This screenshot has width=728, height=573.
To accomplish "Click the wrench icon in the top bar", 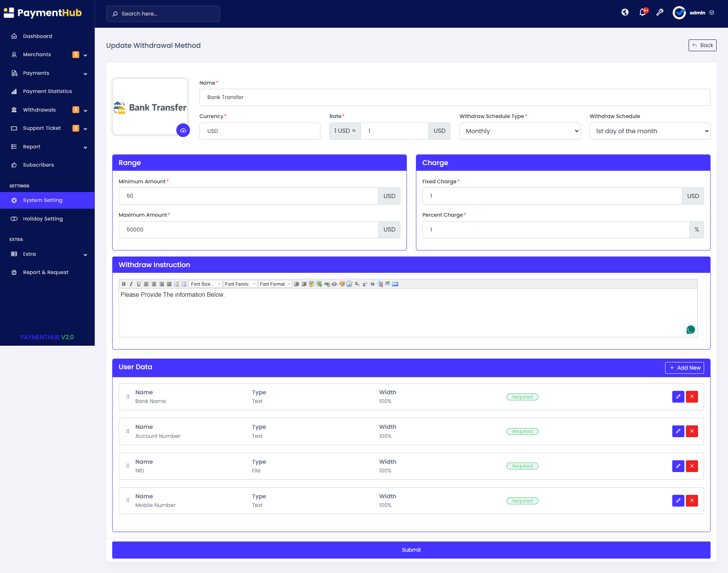I will pos(660,13).
